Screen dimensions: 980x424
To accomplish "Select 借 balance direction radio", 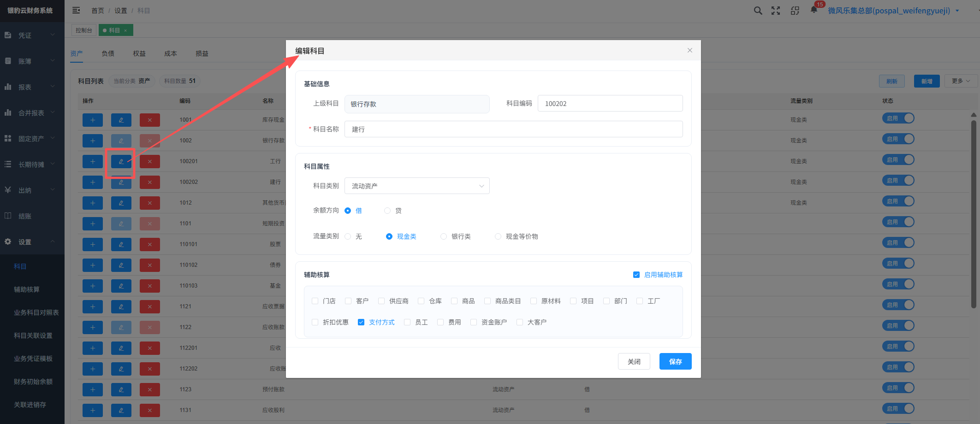I will 348,211.
